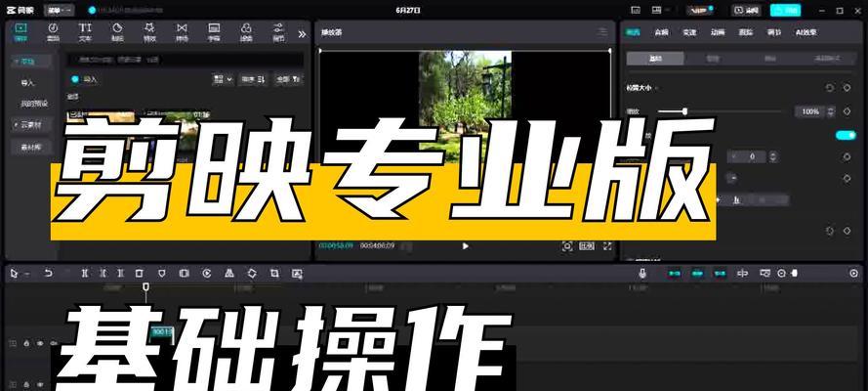Open the media view layout dropdown
The height and width of the screenshot is (391, 868).
tap(223, 79)
